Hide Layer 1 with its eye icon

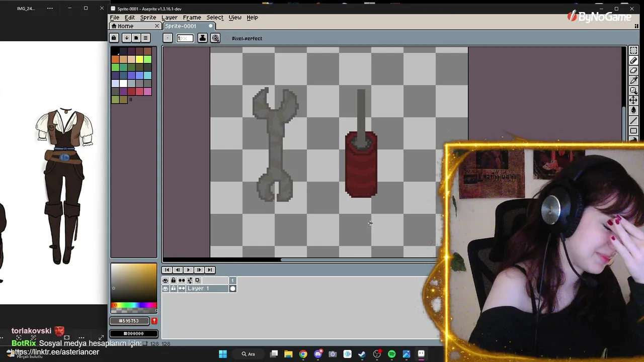click(166, 289)
